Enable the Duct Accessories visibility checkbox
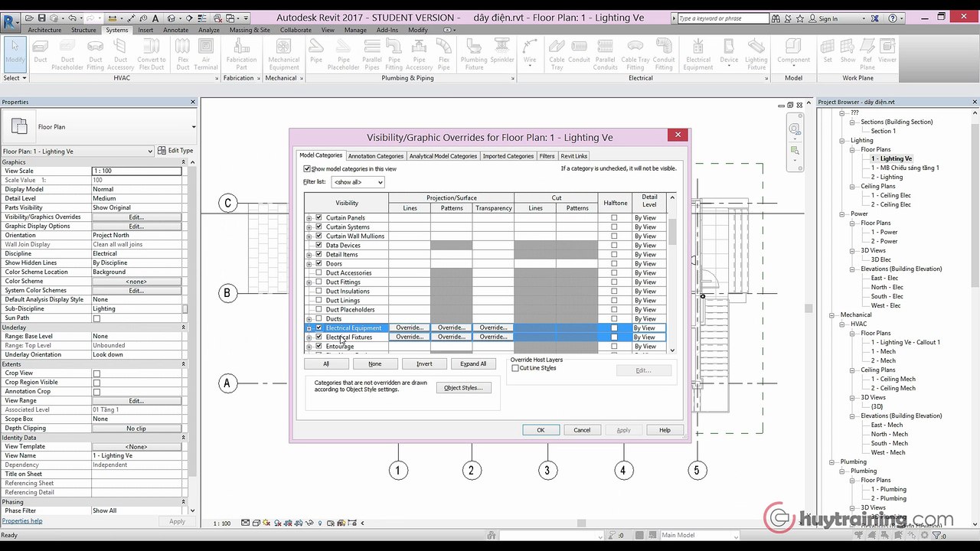980x551 pixels. click(318, 273)
